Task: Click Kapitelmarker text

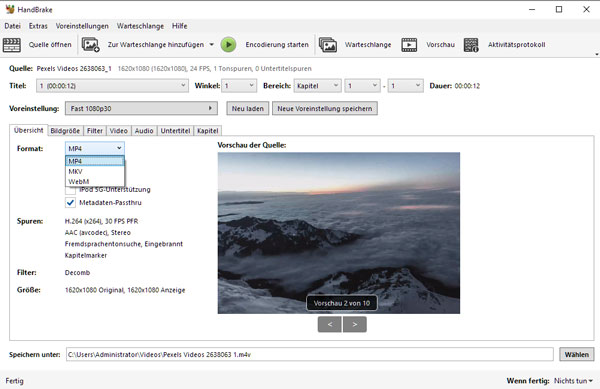Action: [x=86, y=256]
